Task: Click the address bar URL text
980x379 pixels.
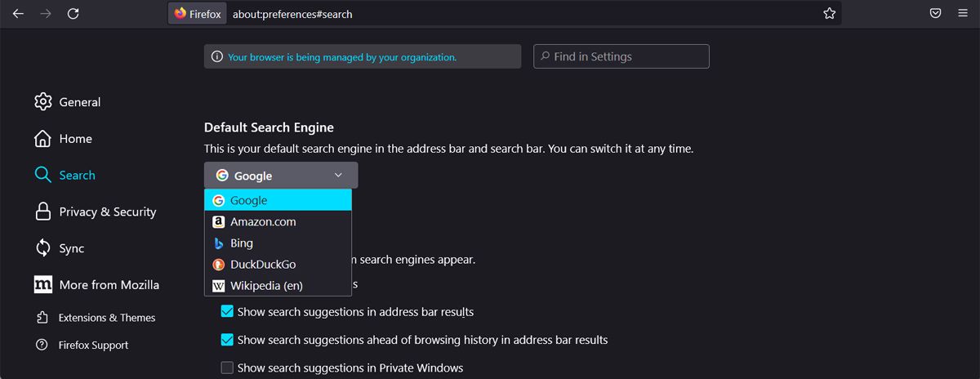Action: [292, 14]
